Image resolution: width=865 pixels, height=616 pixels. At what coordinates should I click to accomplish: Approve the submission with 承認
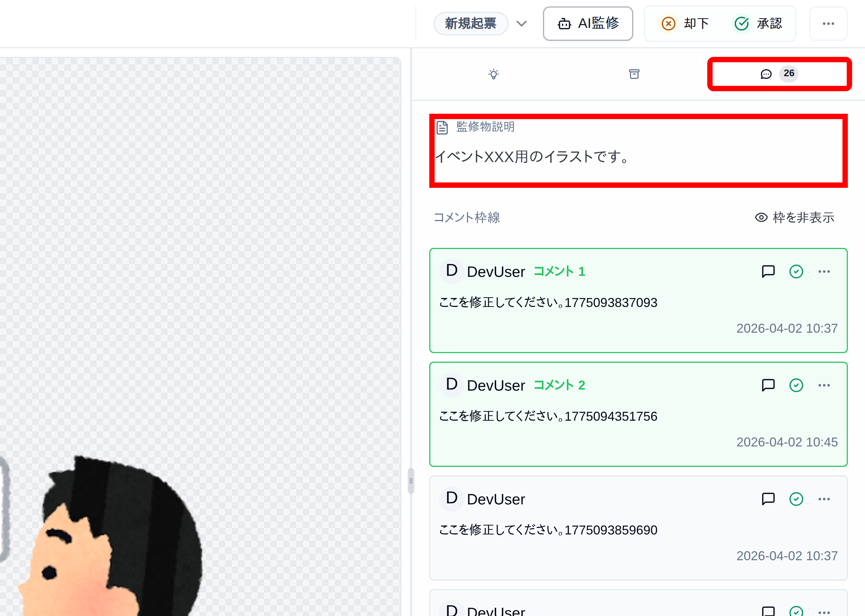pyautogui.click(x=758, y=24)
